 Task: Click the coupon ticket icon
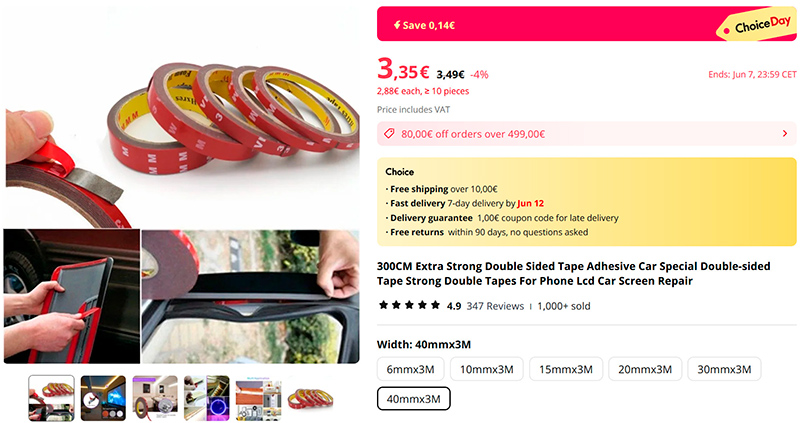tap(390, 133)
